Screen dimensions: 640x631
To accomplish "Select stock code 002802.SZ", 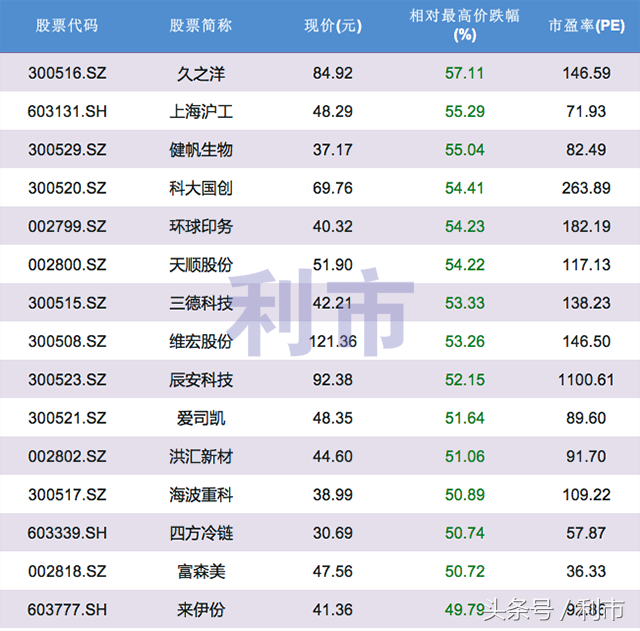I will 67,457.
